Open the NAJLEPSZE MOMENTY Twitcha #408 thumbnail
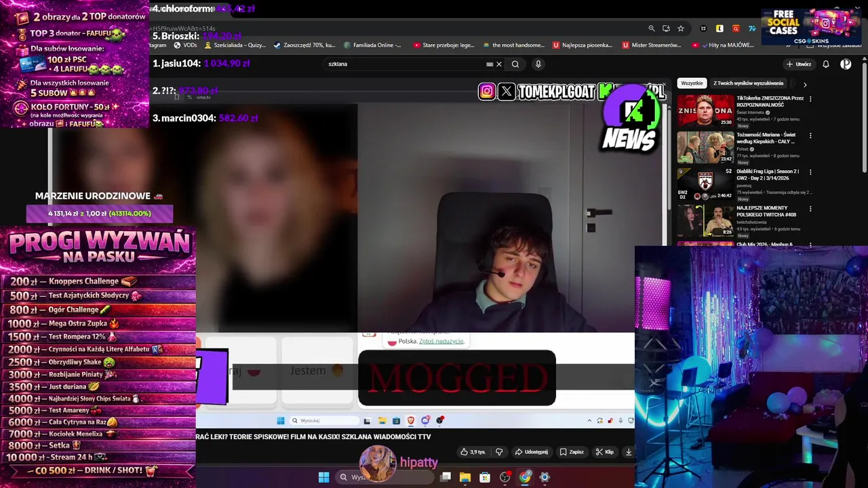868x488 pixels. 705,220
